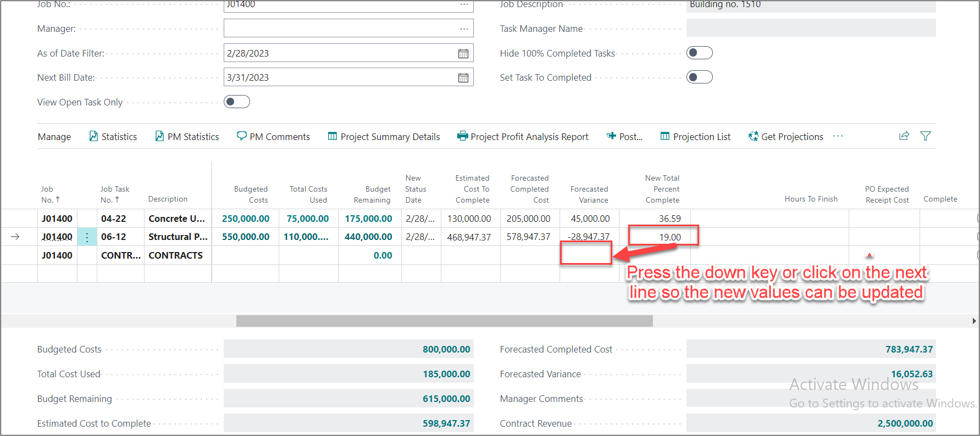980x436 pixels.
Task: Open calendar picker for As of Date Filter
Action: point(463,53)
